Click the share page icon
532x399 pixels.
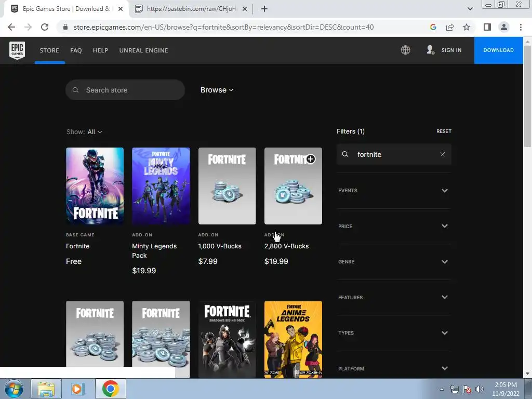[450, 27]
